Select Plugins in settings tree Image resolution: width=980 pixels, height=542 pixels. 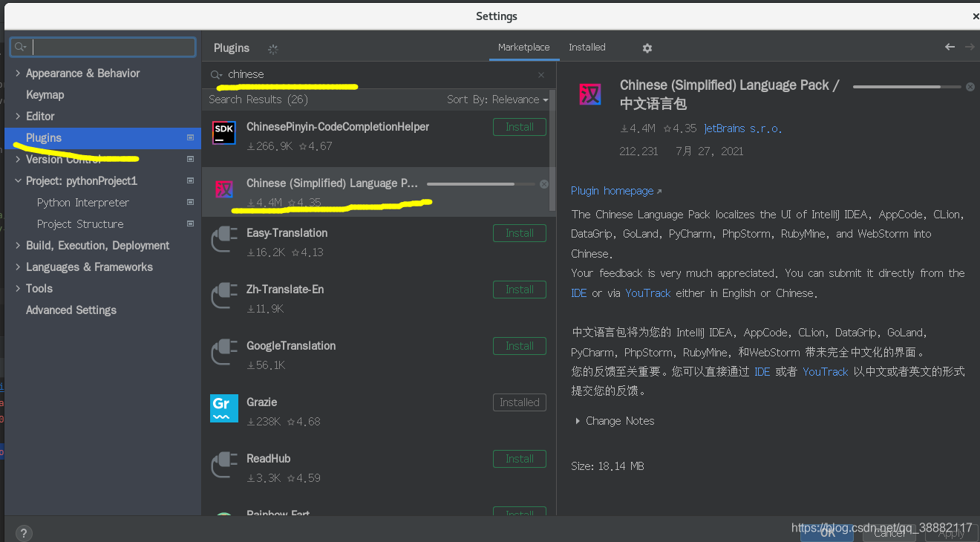click(x=103, y=137)
